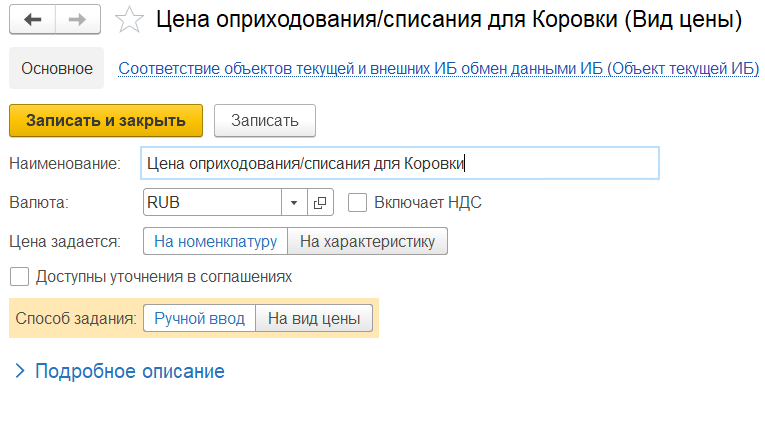Click the Валюта field containing RUB
Viewport: 765px width, 427px height.
pos(212,203)
